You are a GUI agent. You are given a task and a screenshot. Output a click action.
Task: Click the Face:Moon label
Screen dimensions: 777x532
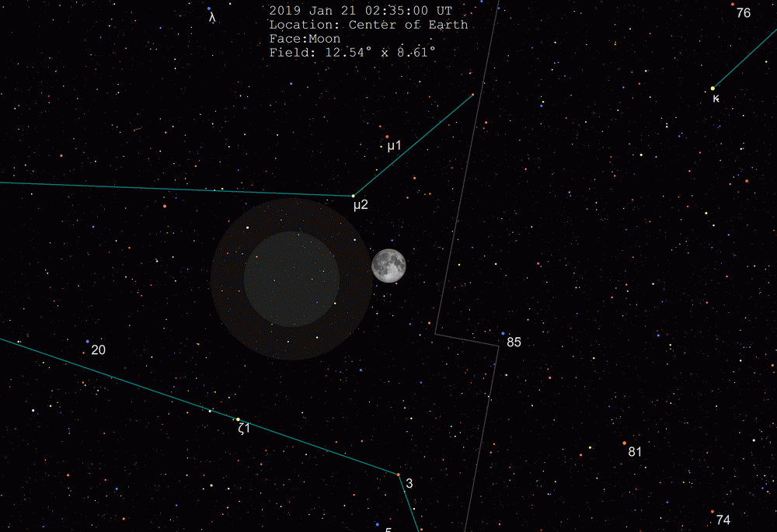tap(307, 39)
